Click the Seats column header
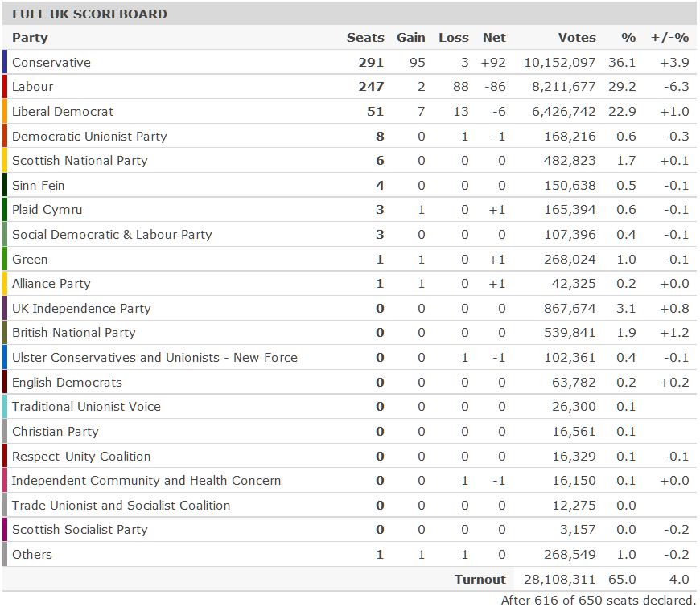This screenshot has width=700, height=611. pyautogui.click(x=365, y=38)
